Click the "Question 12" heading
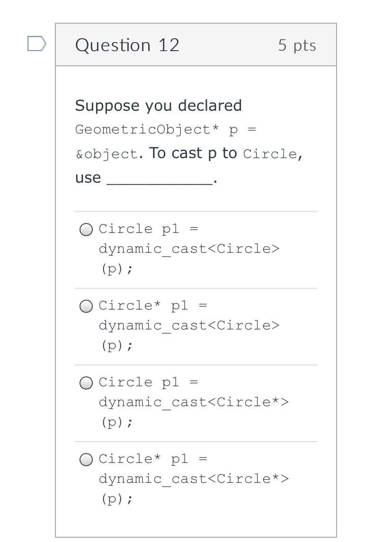The width and height of the screenshot is (392, 542). [x=127, y=45]
